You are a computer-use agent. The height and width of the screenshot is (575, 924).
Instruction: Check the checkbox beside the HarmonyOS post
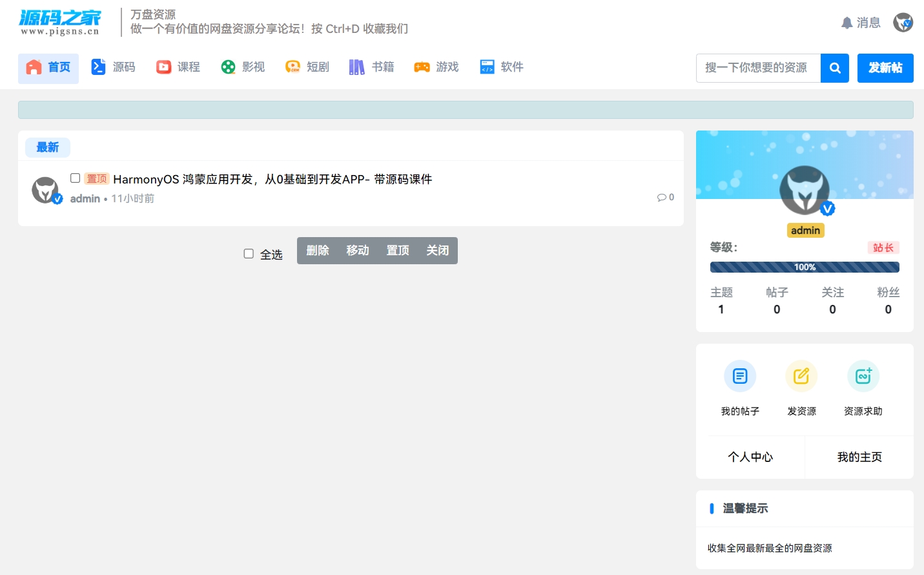pyautogui.click(x=75, y=178)
